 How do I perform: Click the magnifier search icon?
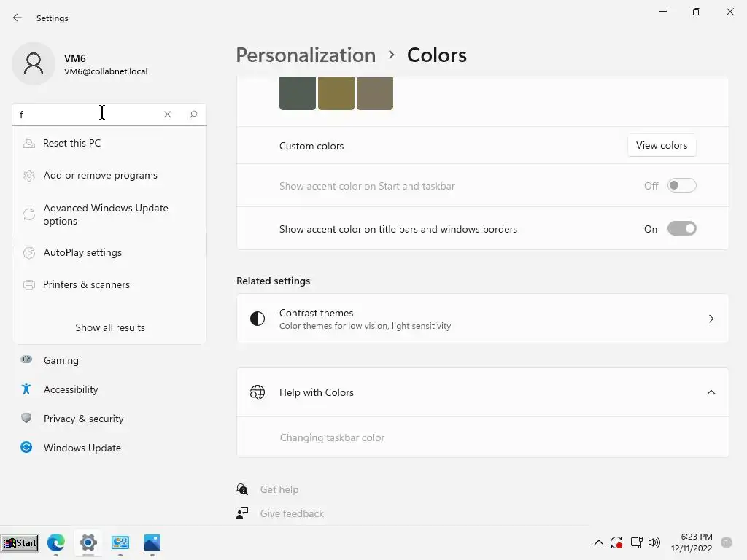point(193,114)
